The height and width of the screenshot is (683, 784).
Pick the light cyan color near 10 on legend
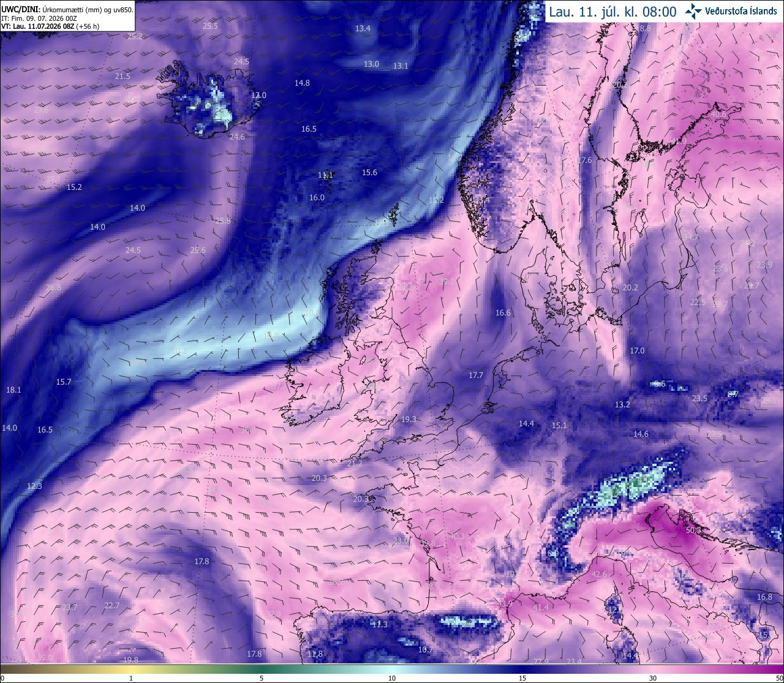click(x=392, y=669)
